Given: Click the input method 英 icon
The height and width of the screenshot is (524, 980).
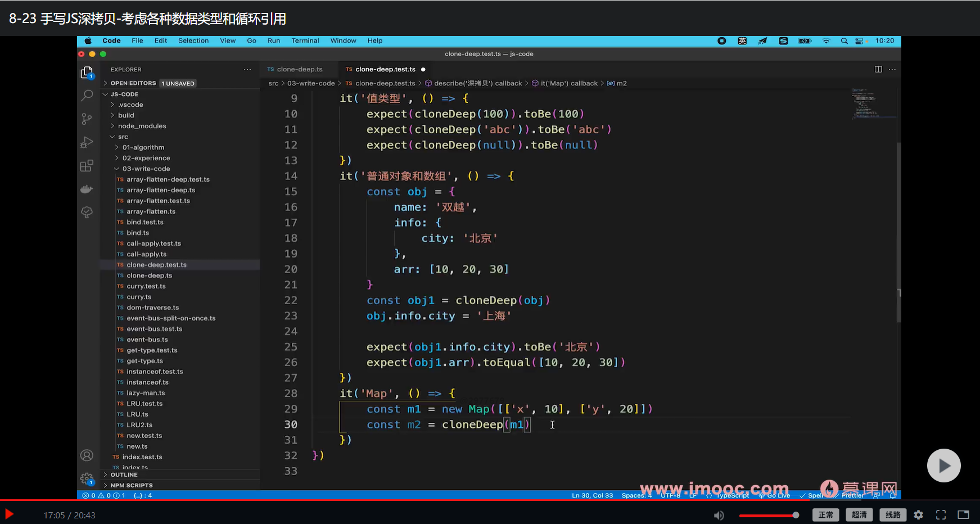Looking at the screenshot, I should (742, 40).
